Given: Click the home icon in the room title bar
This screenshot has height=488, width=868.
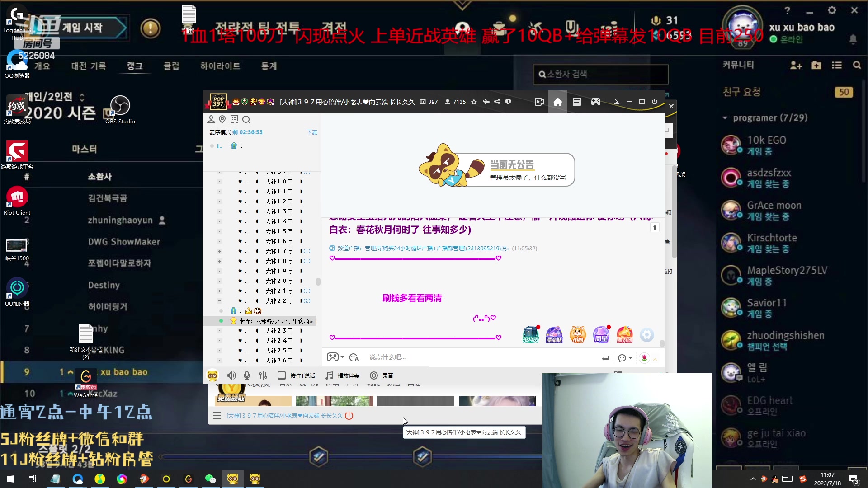Looking at the screenshot, I should click(x=558, y=102).
